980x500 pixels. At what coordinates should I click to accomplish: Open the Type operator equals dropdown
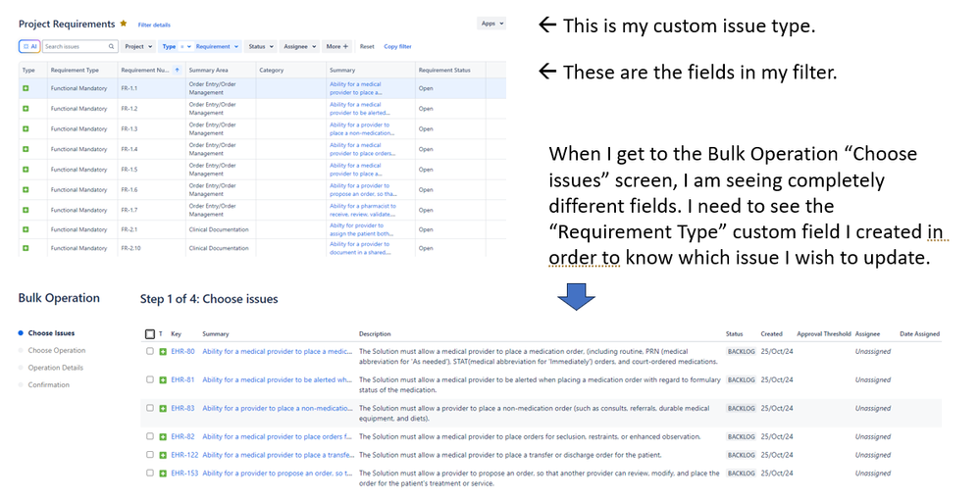point(185,46)
